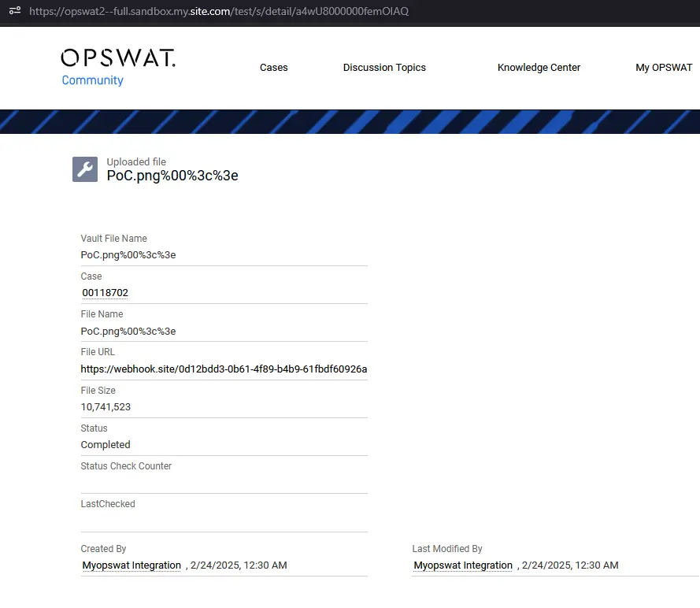Open Myopswat Integration link under Created By
Screen dimensions: 700x608
tap(131, 565)
